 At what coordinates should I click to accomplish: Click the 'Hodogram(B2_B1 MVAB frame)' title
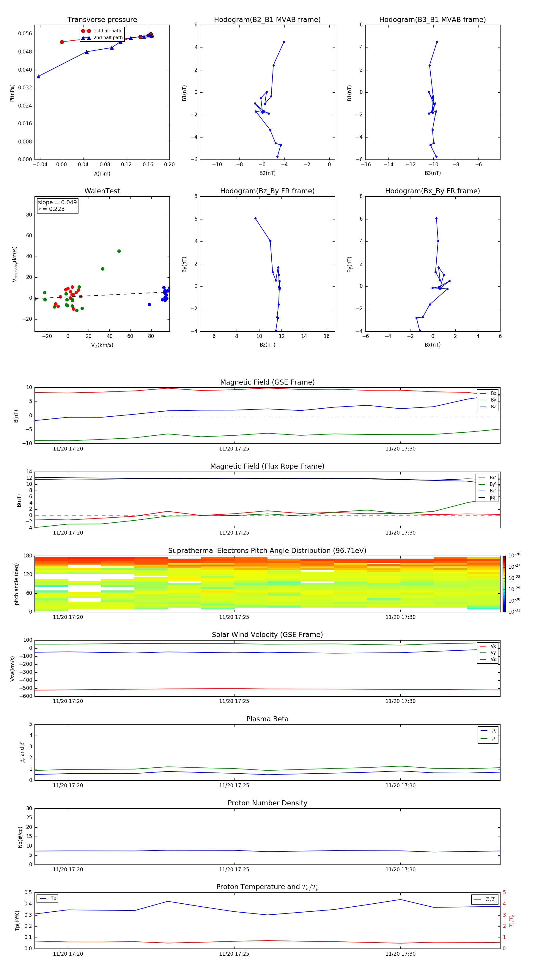click(x=267, y=20)
